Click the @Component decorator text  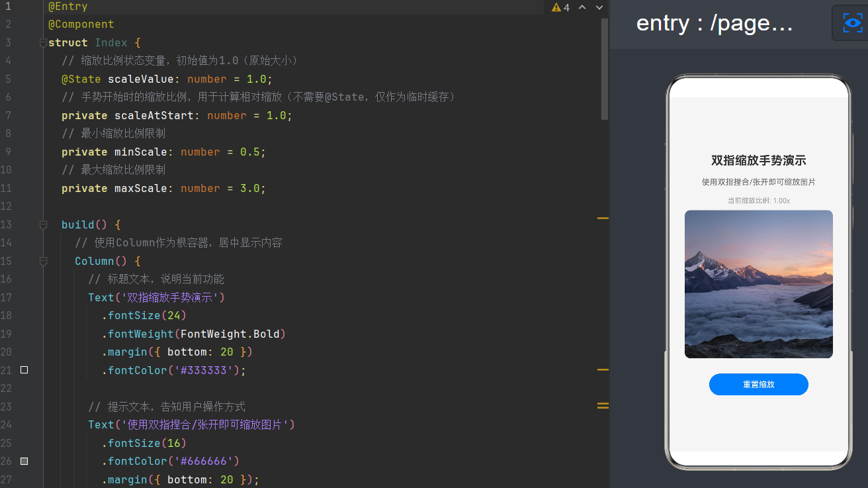click(81, 24)
